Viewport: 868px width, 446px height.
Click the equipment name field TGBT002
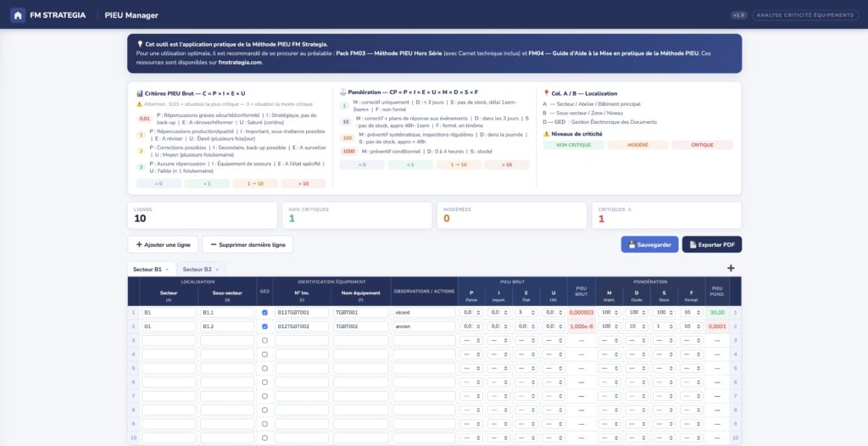point(360,326)
